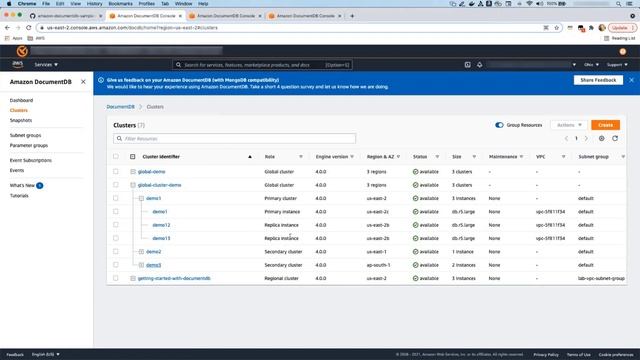This screenshot has width=640, height=360.
Task: Check the demo13 replica instance checkbox
Action: pyautogui.click(x=116, y=238)
